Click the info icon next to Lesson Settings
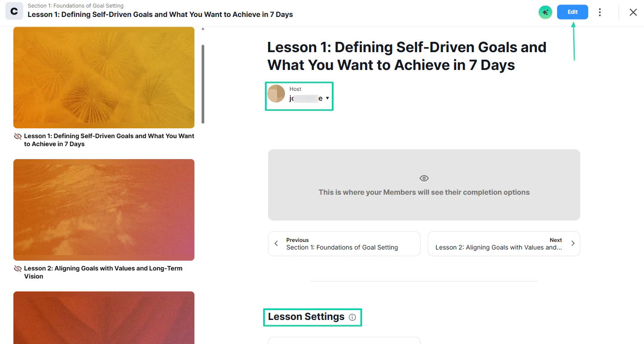Screen dimensions: 644x344 tap(352, 317)
